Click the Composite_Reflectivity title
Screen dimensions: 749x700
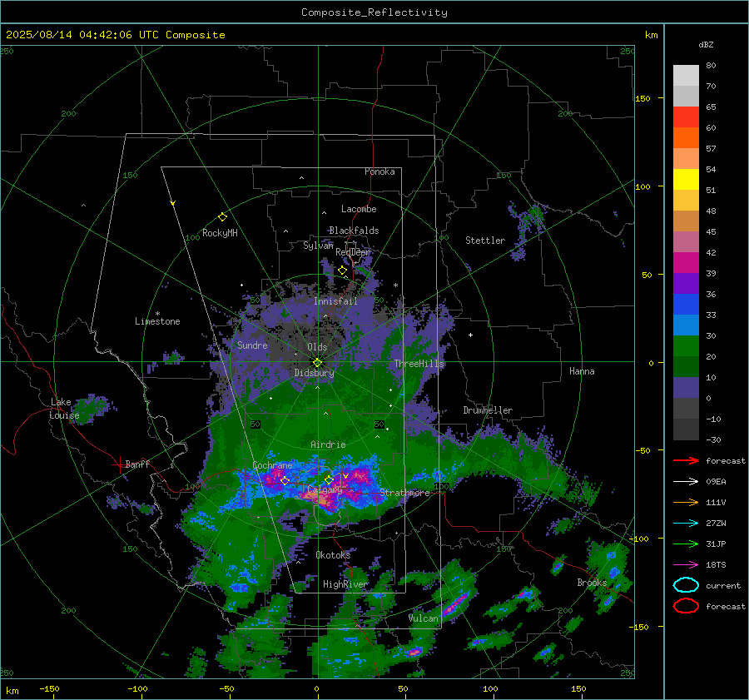374,12
